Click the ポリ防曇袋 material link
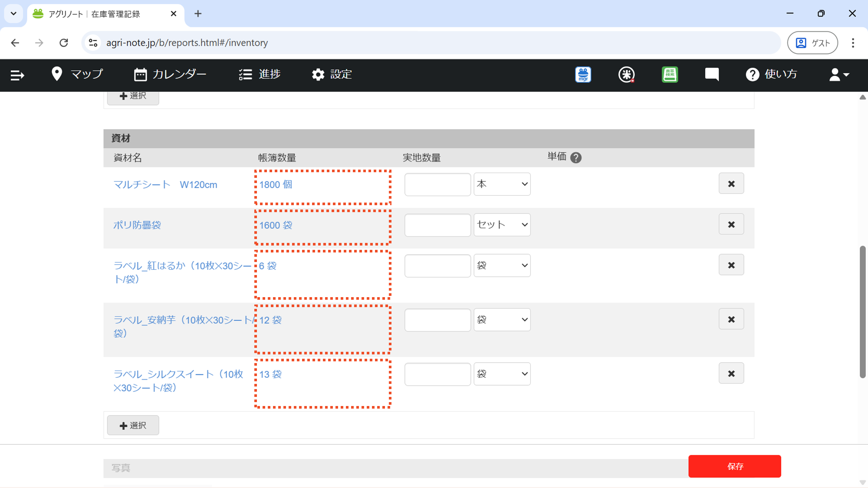Image resolution: width=868 pixels, height=488 pixels. pyautogui.click(x=137, y=225)
